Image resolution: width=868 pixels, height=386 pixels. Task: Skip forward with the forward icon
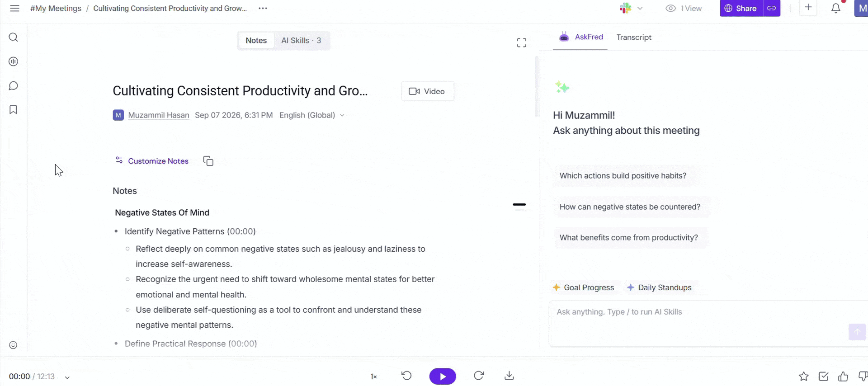pos(479,376)
